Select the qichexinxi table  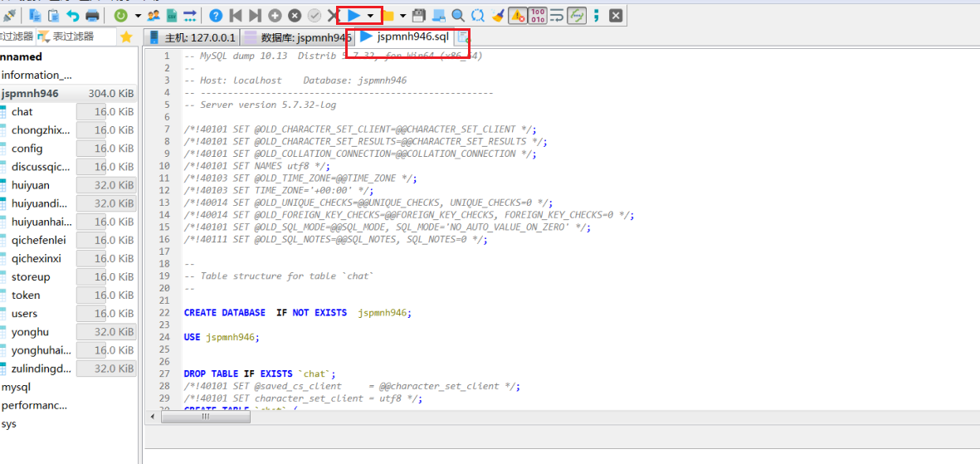[x=37, y=258]
